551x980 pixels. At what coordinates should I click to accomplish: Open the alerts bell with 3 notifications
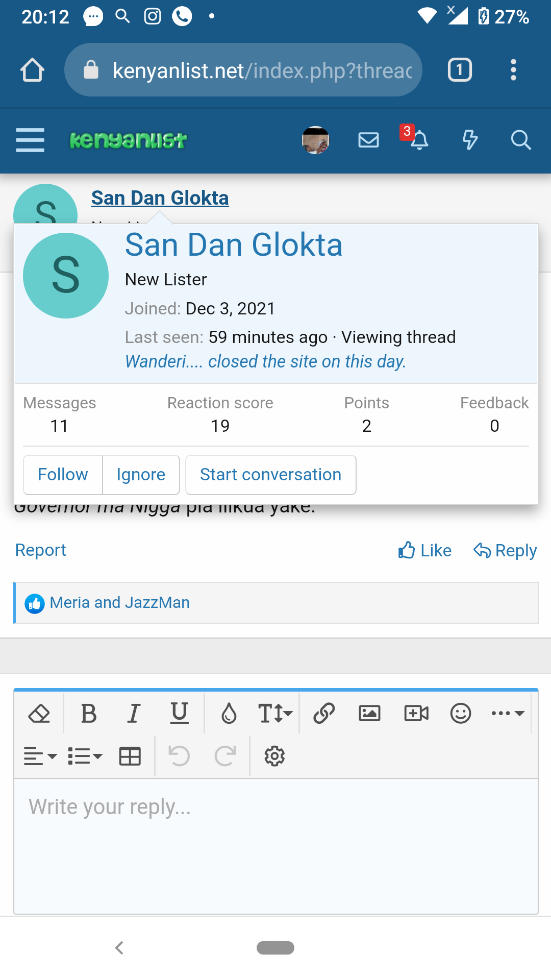(x=419, y=140)
